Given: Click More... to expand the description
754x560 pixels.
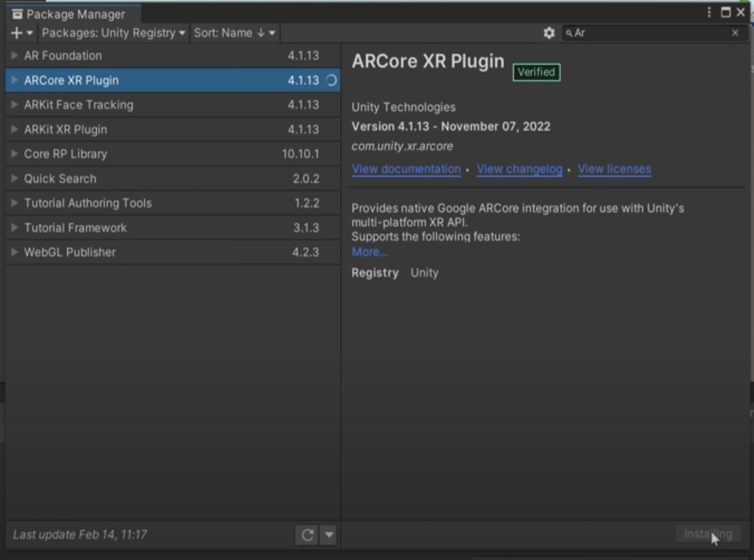Looking at the screenshot, I should [x=369, y=252].
